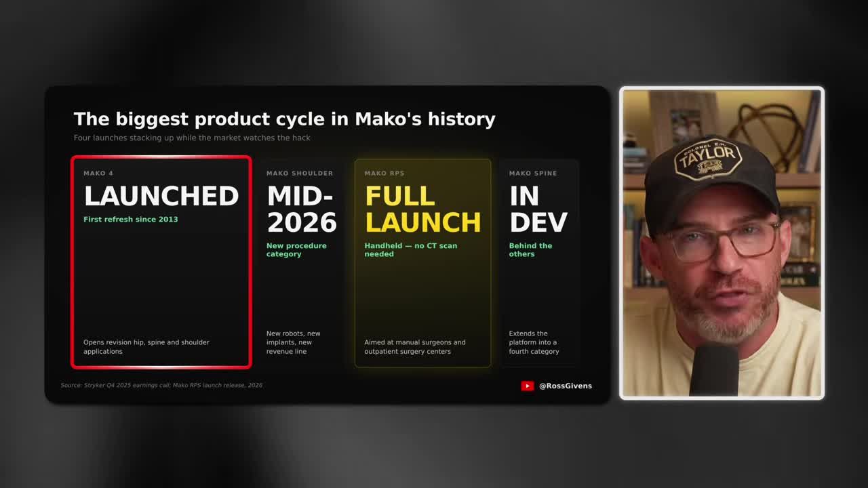
Task: Click the 'MID-2026' headline
Action: point(302,209)
